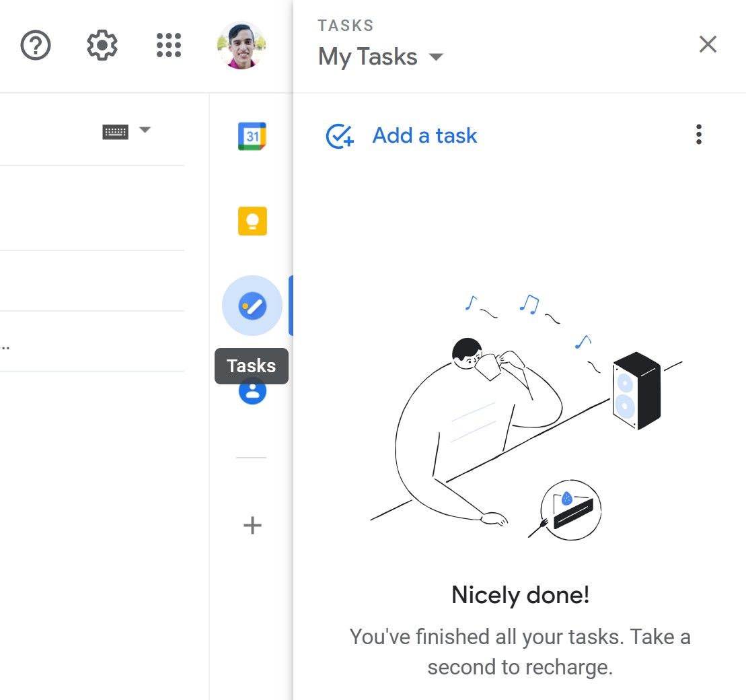Select the Tasks icon in the side panel
This screenshot has height=700, width=746.
tap(252, 305)
